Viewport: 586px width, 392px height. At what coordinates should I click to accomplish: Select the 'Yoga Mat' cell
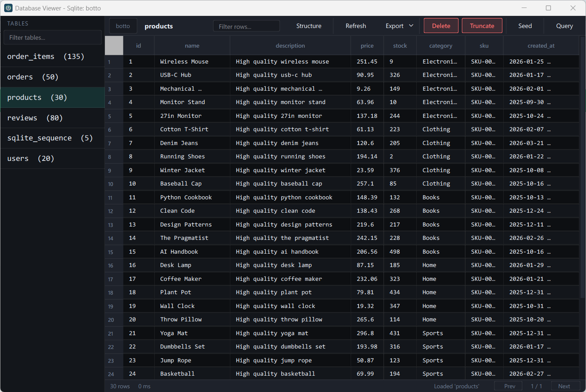[x=192, y=333]
